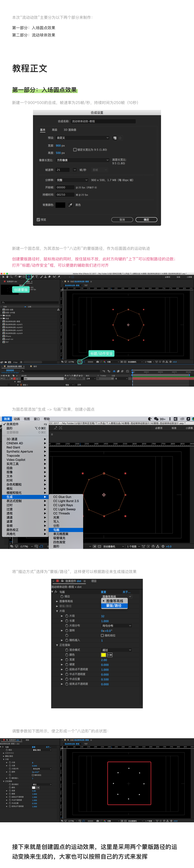Click the 合成名称 text field
The image size is (194, 868).
pyautogui.click(x=103, y=121)
